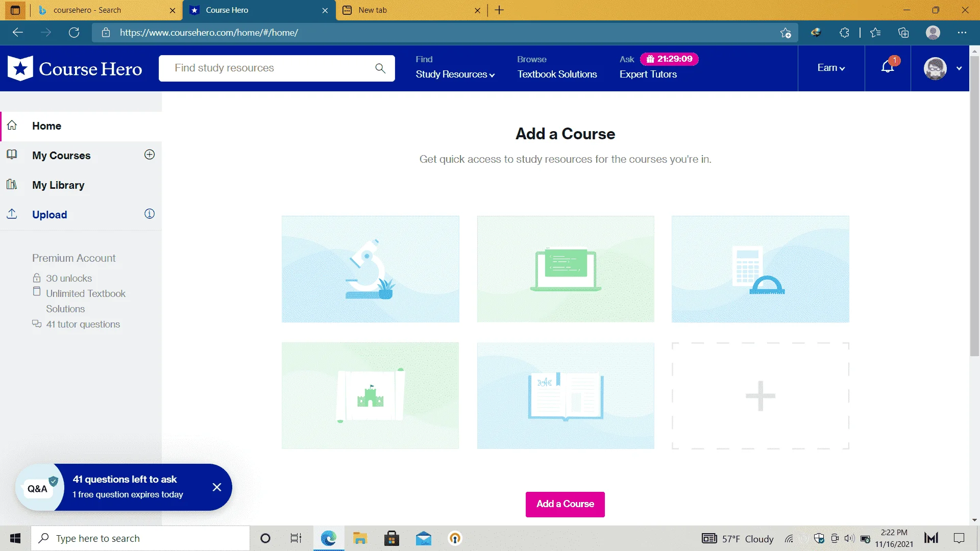Open Microsoft Edge from taskbar

click(329, 538)
